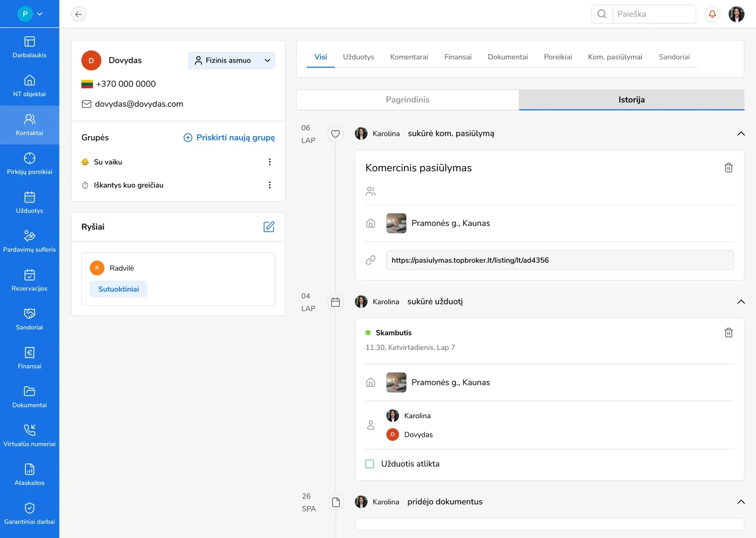Switch to the Finansai tab

pos(457,57)
